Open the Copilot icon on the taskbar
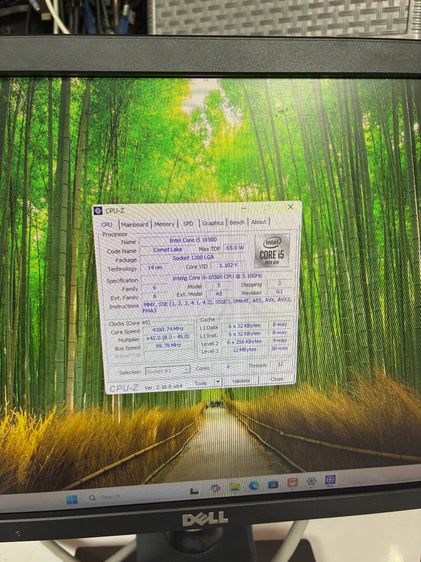 pos(215,489)
